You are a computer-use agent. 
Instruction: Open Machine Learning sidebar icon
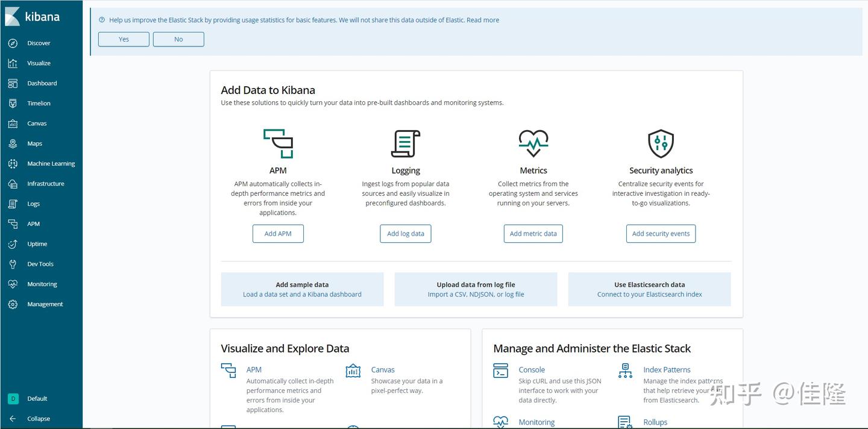coord(13,164)
